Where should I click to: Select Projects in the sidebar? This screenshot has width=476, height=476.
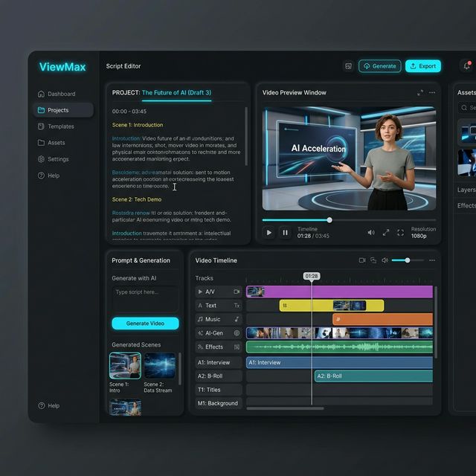[63, 110]
